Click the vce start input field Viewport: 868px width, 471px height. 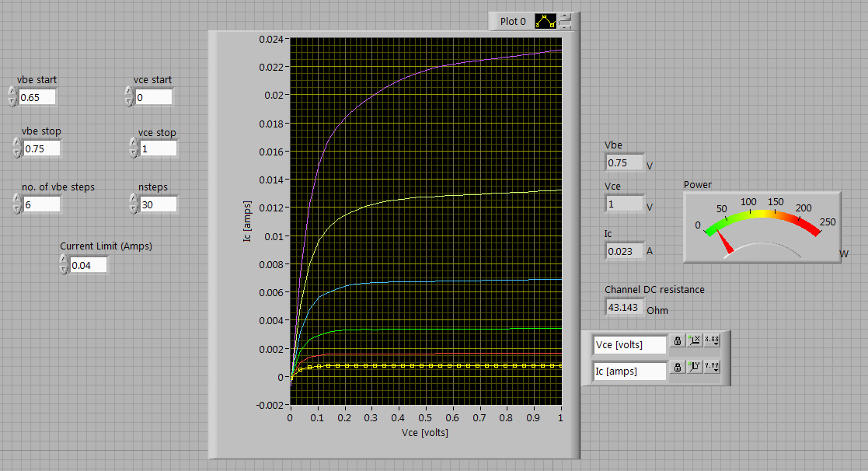[154, 97]
